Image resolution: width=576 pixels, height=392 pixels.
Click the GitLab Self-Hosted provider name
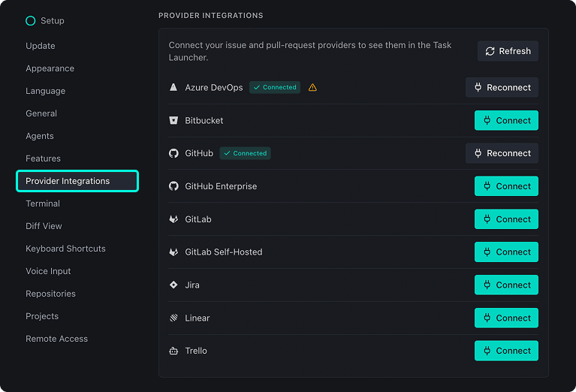[x=224, y=252]
